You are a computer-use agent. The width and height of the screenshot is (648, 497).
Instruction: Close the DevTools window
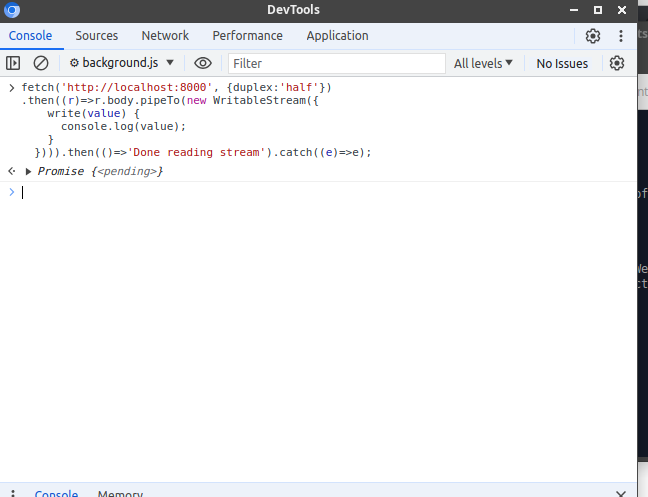tap(622, 10)
